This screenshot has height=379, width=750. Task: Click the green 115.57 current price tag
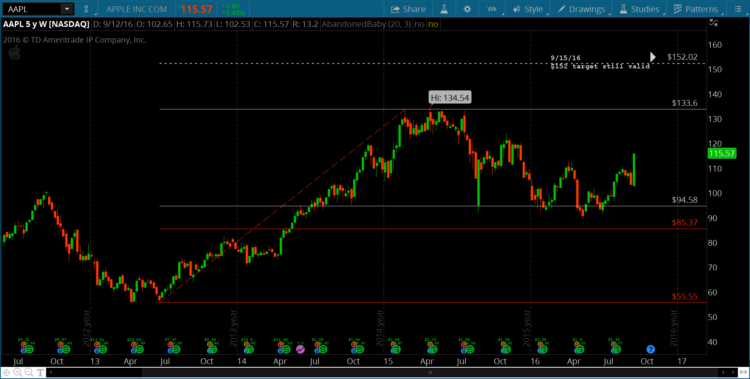point(721,153)
